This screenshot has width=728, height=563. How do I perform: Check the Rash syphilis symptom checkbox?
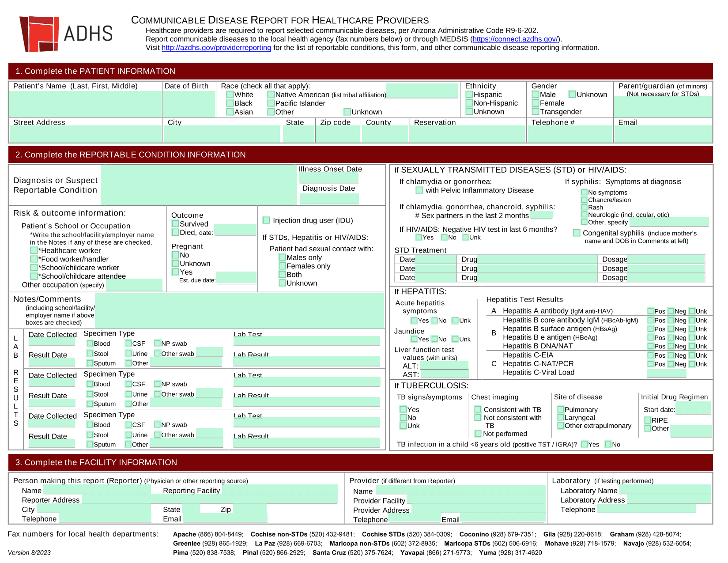584,207
